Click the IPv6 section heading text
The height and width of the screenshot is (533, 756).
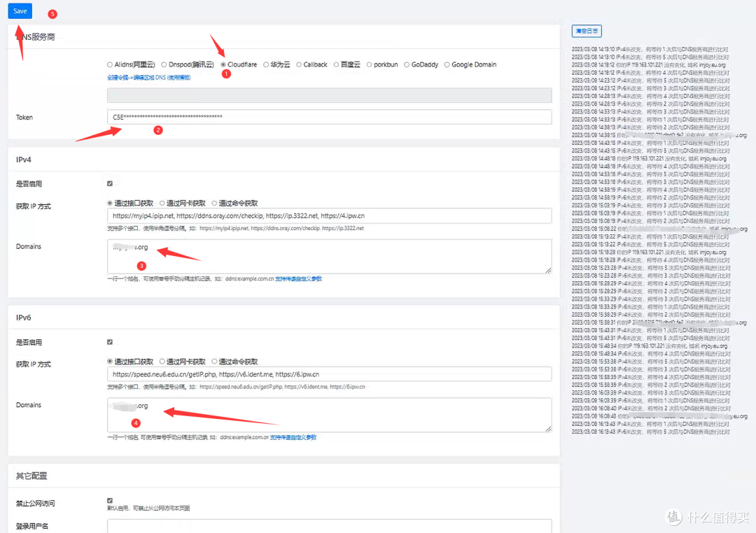(24, 318)
